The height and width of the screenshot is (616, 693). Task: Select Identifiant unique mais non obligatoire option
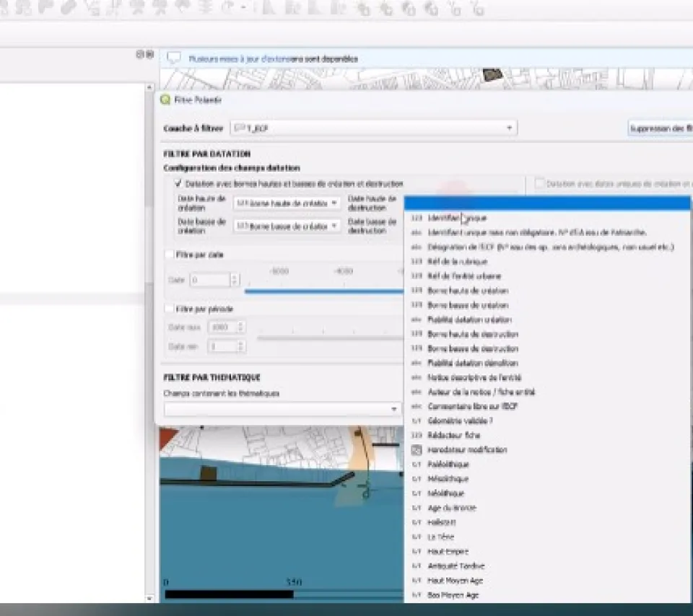point(547,232)
